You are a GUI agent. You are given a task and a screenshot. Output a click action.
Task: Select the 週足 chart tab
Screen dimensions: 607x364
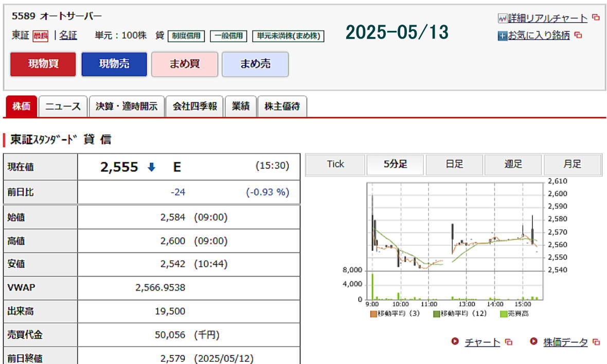point(513,165)
